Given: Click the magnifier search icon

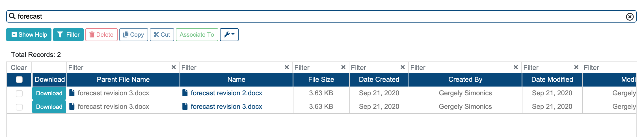Looking at the screenshot, I should coord(12,16).
